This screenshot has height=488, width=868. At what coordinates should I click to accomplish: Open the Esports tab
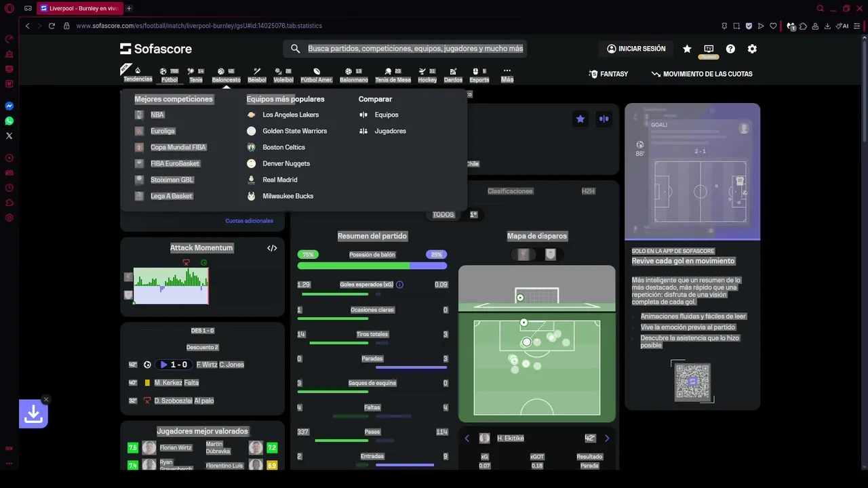pos(479,75)
